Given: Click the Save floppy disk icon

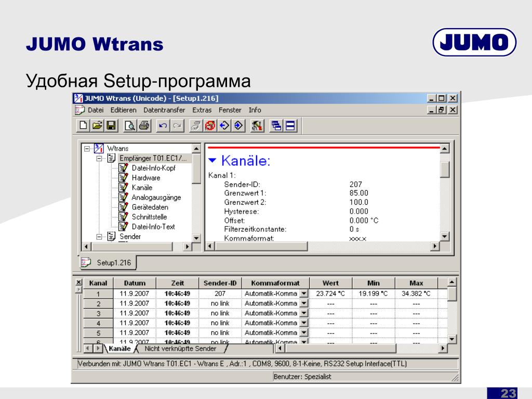Looking at the screenshot, I should 111,126.
